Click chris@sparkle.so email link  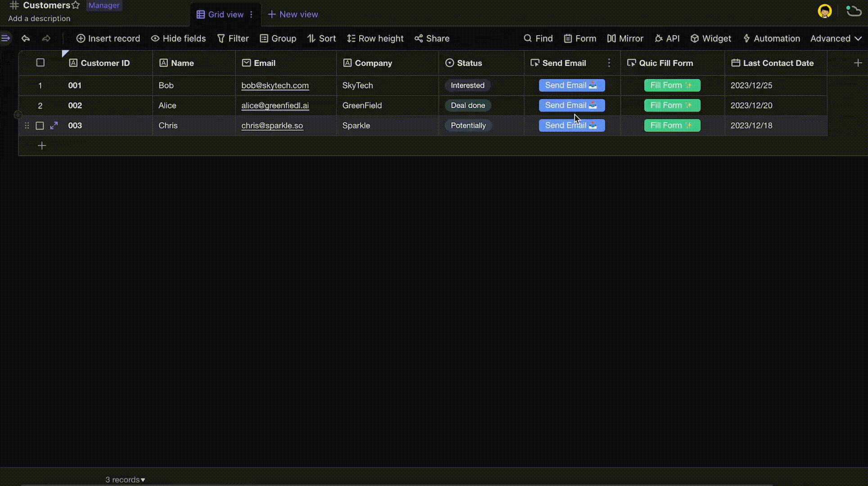point(272,125)
